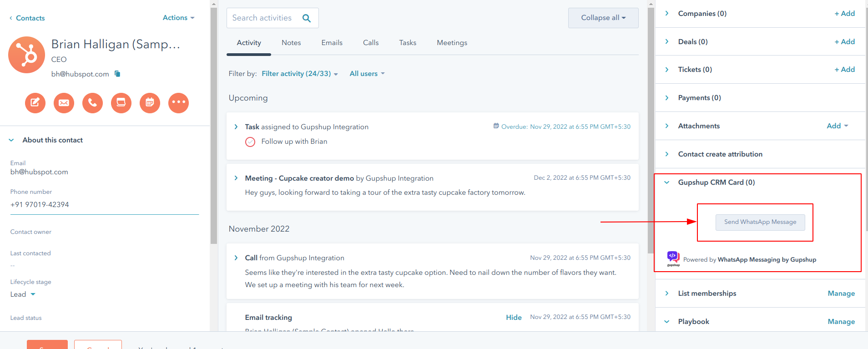Expand the Call from Gupshup Integration entry
Screen dimensions: 868x349
236,258
